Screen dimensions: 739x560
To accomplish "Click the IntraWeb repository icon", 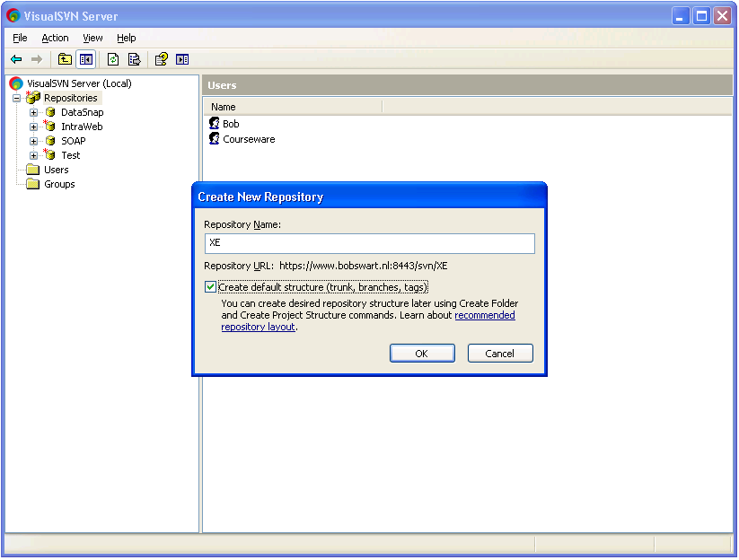I will pyautogui.click(x=50, y=127).
